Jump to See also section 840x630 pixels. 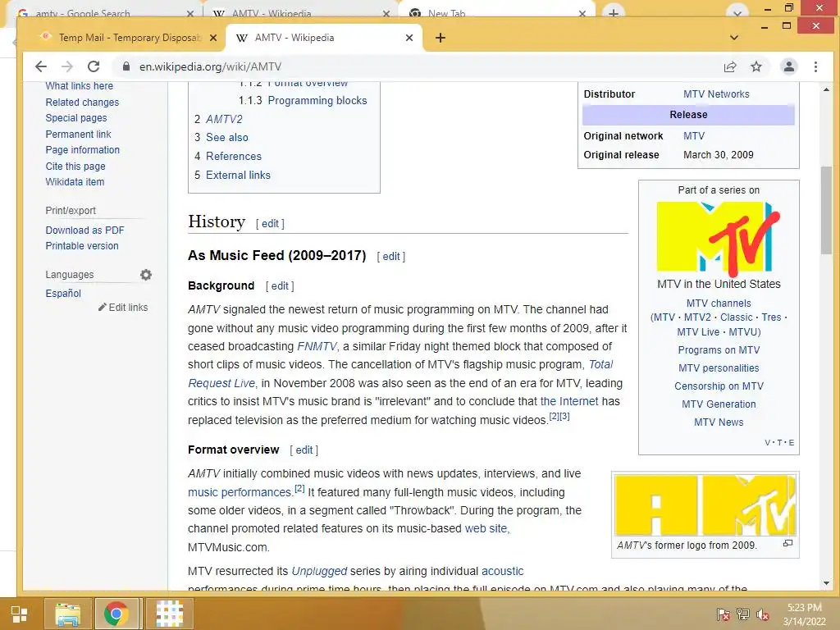pos(227,137)
